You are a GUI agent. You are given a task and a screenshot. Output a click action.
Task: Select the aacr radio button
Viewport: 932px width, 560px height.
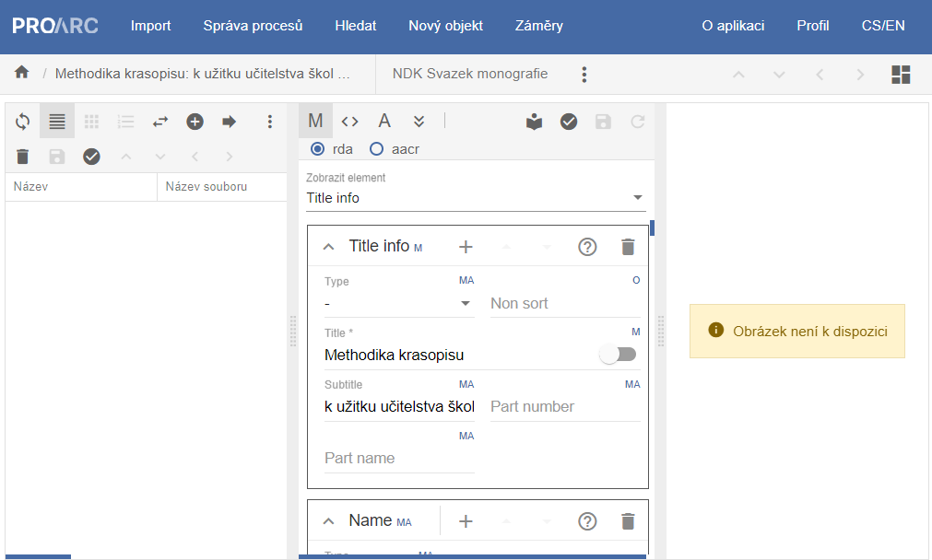click(x=376, y=148)
